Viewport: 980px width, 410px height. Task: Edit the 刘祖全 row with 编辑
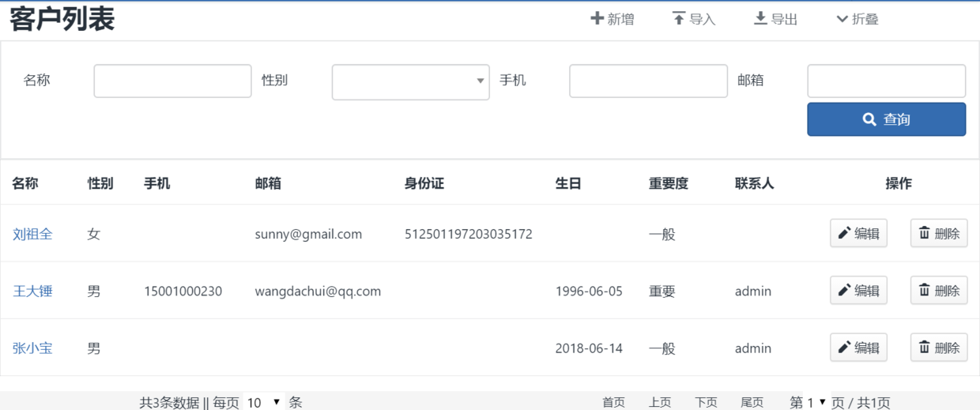(x=858, y=233)
